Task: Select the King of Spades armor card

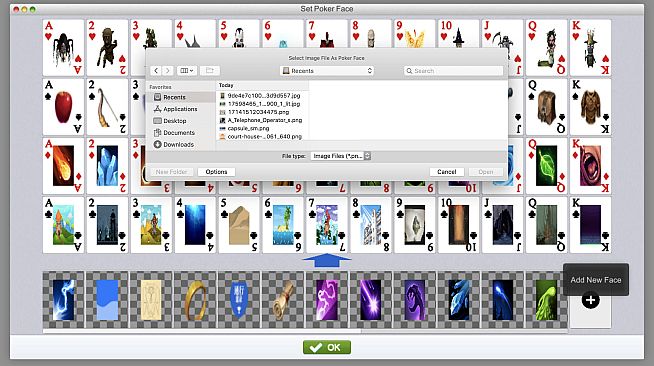Action: (x=590, y=107)
